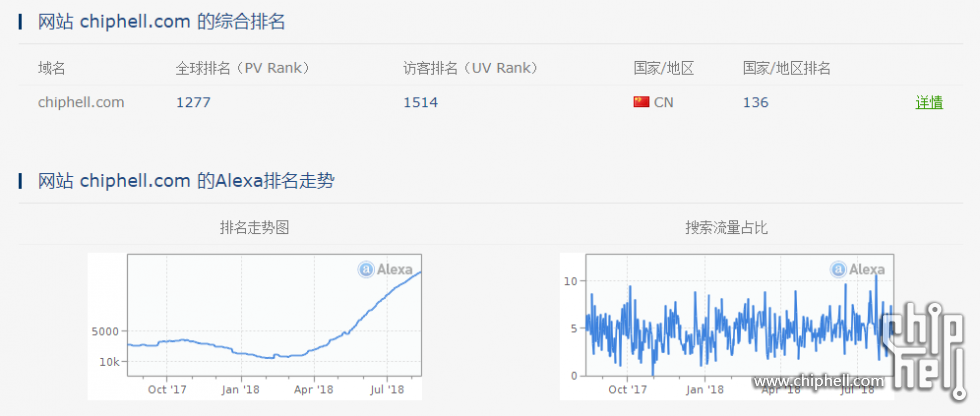Click Apr '18 label on rank trend chart
Image resolution: width=980 pixels, height=416 pixels.
click(313, 389)
